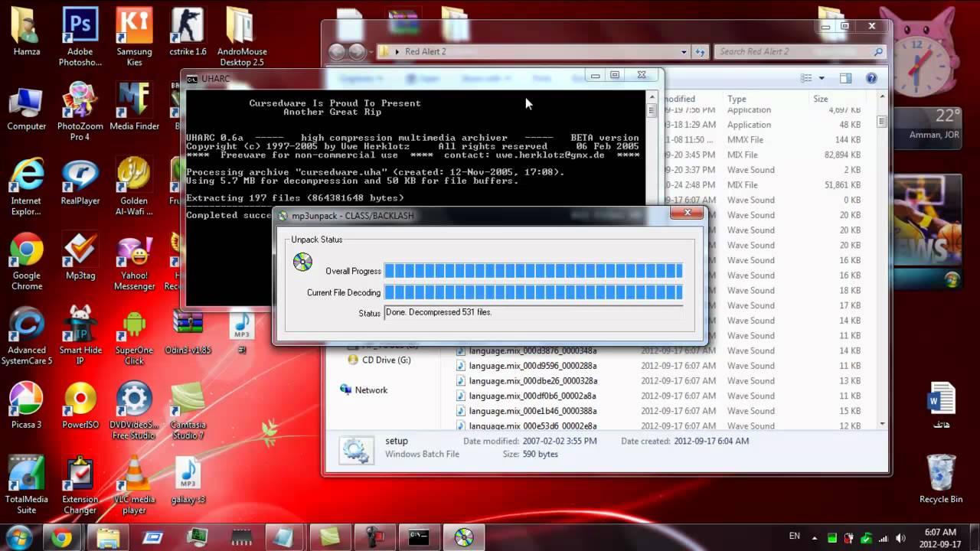Select the Computer desktop icon
Image resolution: width=980 pixels, height=551 pixels.
pos(27,109)
